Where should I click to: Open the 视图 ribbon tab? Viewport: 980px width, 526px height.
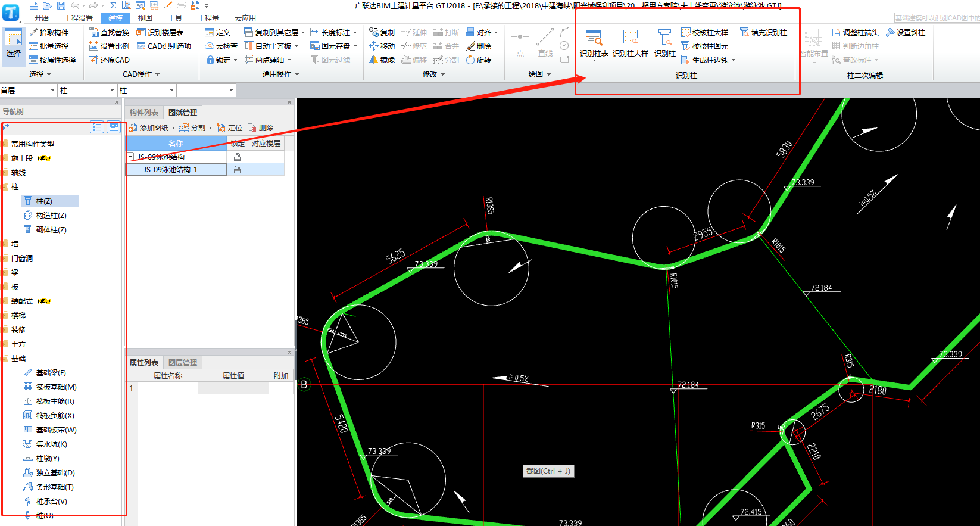coord(145,18)
